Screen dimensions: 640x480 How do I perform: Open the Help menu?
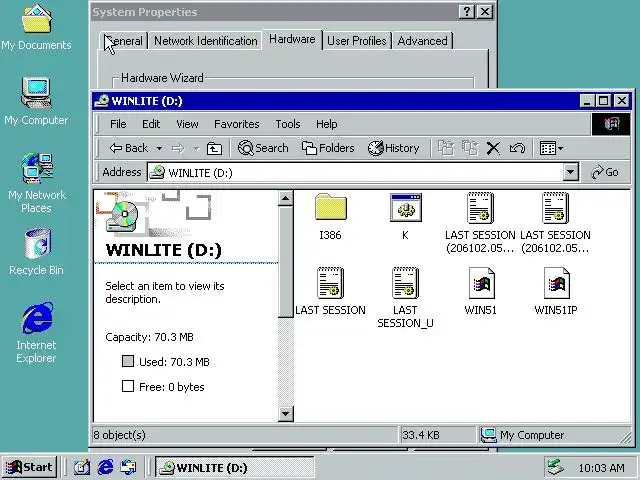click(327, 124)
